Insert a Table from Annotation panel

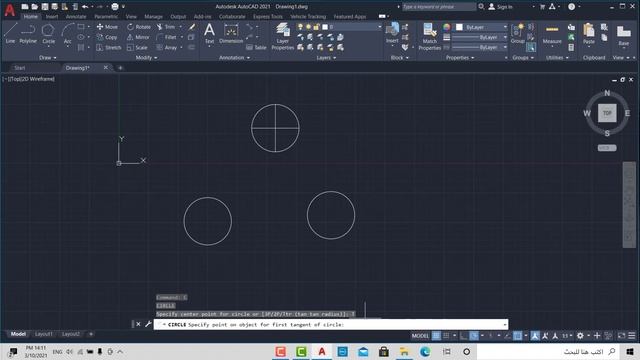pyautogui.click(x=256, y=47)
